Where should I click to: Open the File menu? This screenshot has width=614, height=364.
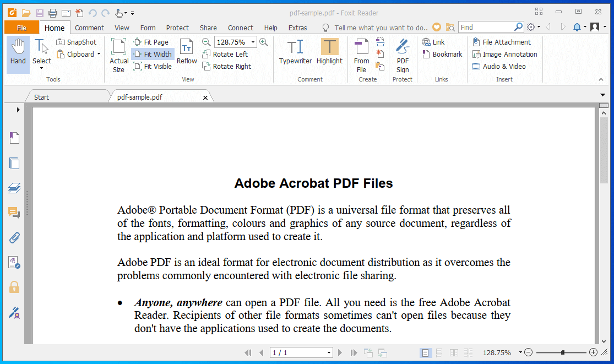tap(21, 27)
